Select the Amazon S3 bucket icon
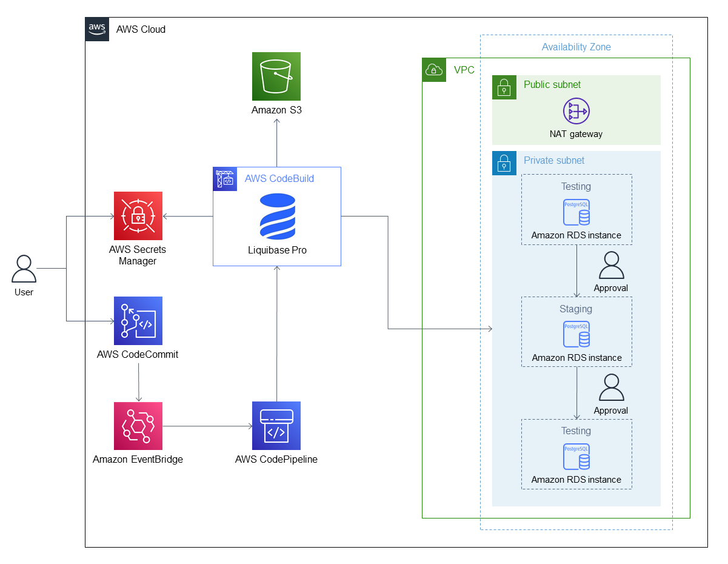This screenshot has width=728, height=564. click(276, 76)
